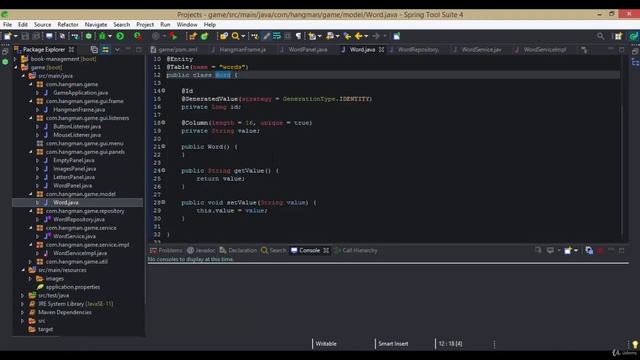
Task: Toggle Word Wrap toolbar icon
Action: pos(277,36)
